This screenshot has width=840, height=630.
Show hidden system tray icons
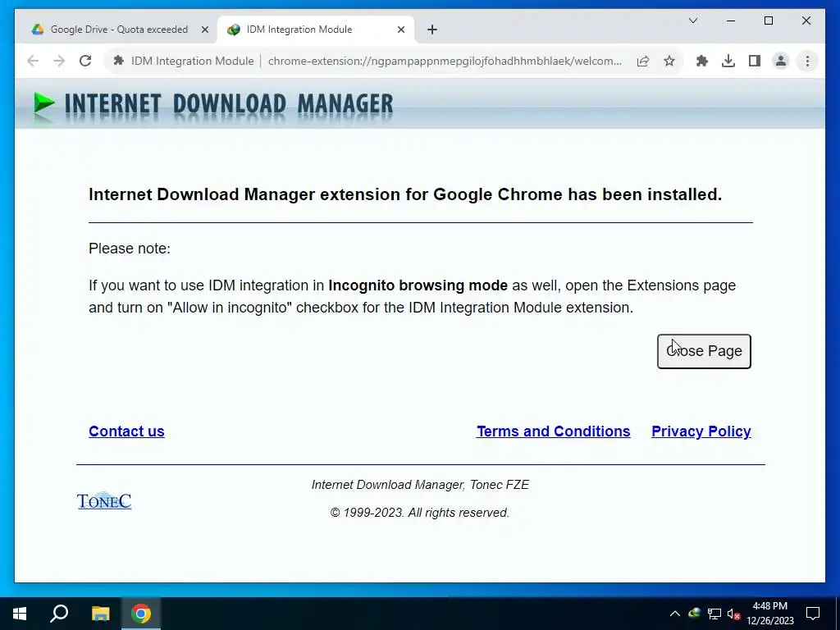[x=675, y=614]
